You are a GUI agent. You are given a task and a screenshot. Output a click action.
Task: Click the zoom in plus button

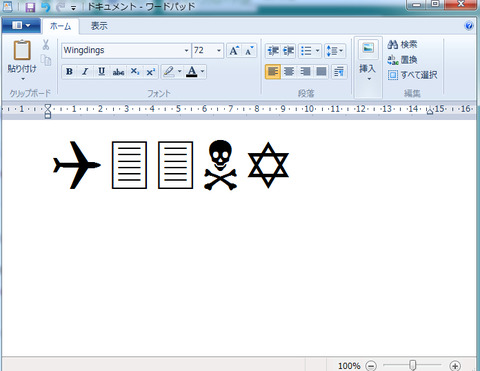coord(455,365)
